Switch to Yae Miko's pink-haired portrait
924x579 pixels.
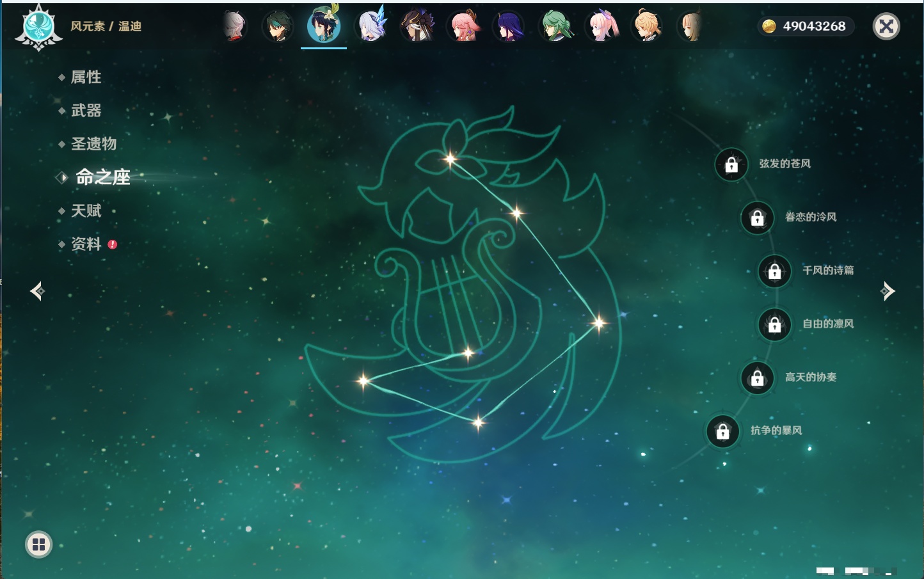click(463, 27)
